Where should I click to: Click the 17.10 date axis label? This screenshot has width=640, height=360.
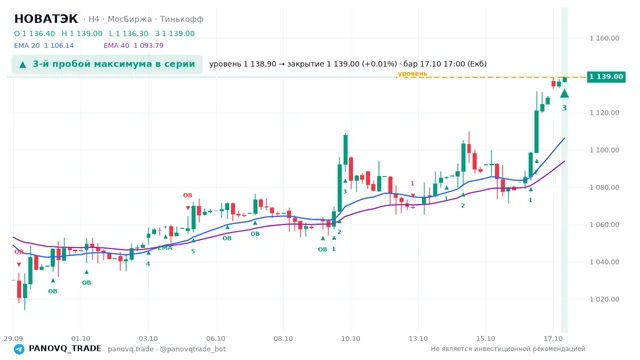pos(553,338)
